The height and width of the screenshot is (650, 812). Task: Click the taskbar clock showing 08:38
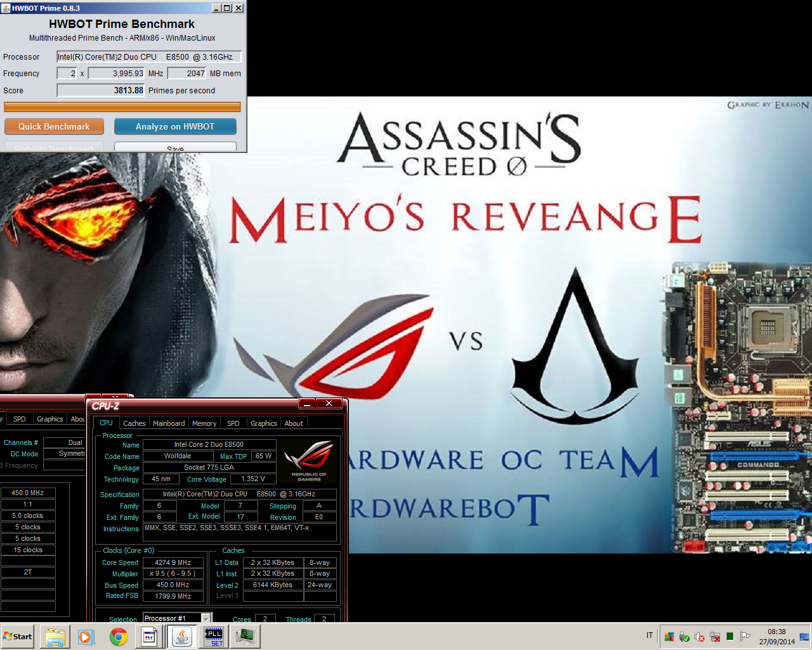(776, 637)
